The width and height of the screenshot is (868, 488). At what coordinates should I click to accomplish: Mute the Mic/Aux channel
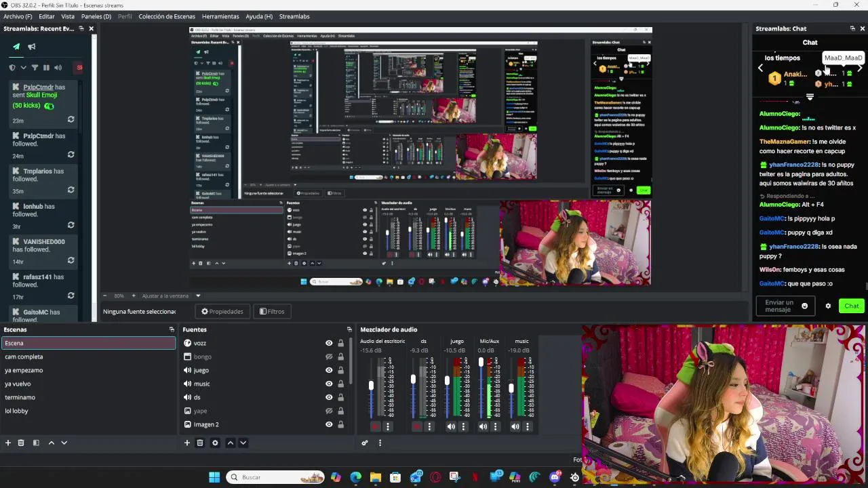click(483, 426)
